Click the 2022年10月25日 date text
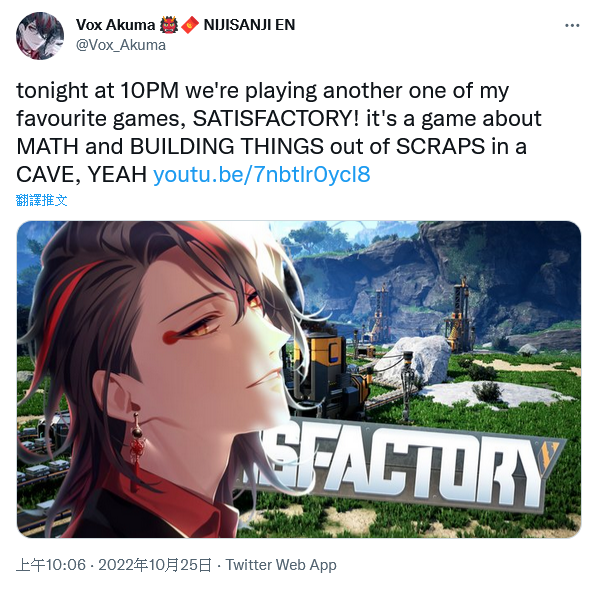This screenshot has height=591, width=598. (155, 565)
